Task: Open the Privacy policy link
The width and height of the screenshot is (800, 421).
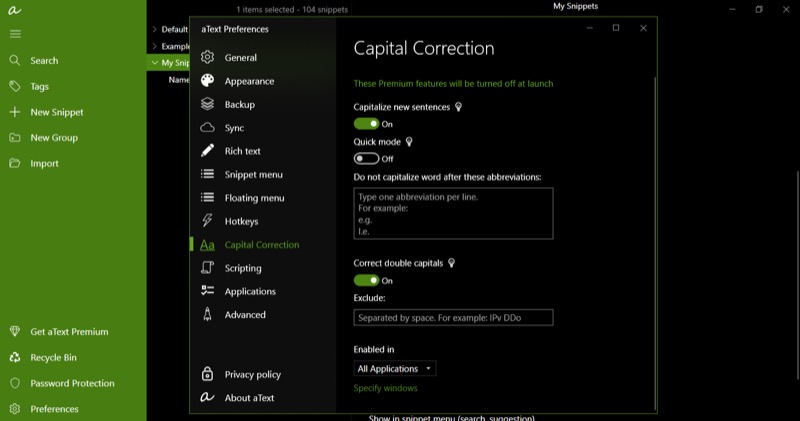Action: click(x=253, y=375)
